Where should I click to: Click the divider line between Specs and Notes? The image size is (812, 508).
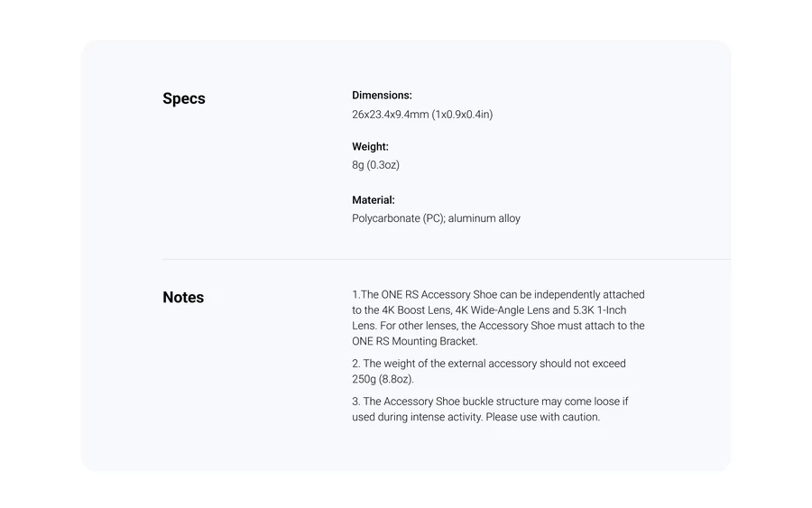pyautogui.click(x=446, y=260)
